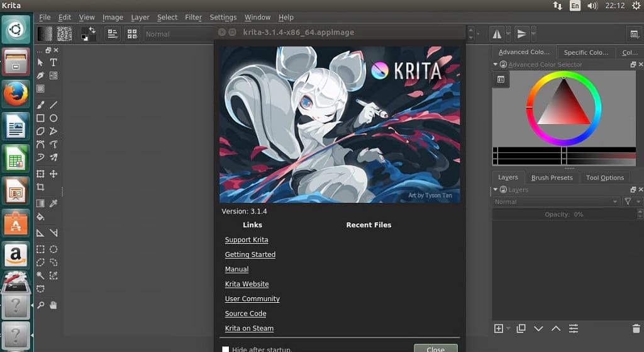Select the Text tool in the toolbox
Viewport: 644px width, 352px height.
point(53,62)
